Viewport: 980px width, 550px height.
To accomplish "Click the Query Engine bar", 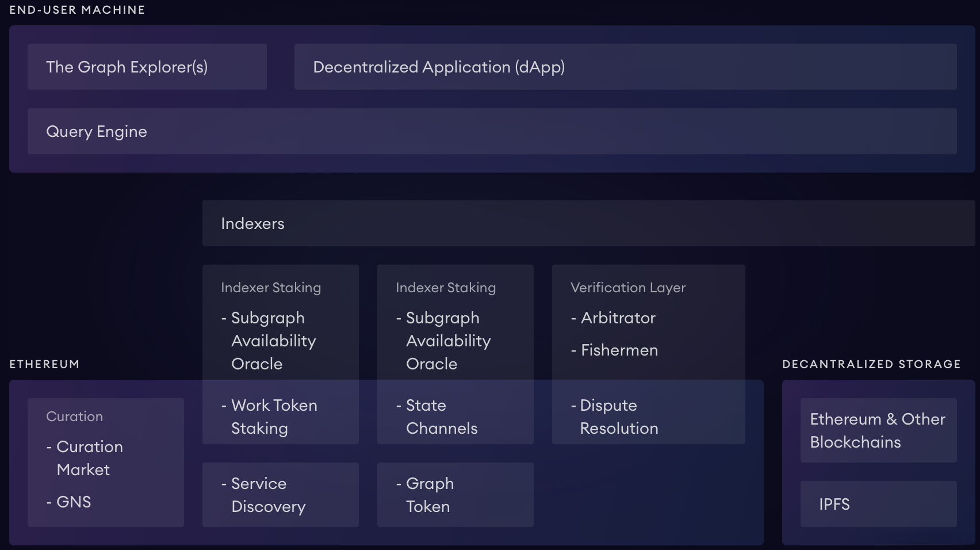I will [x=492, y=131].
